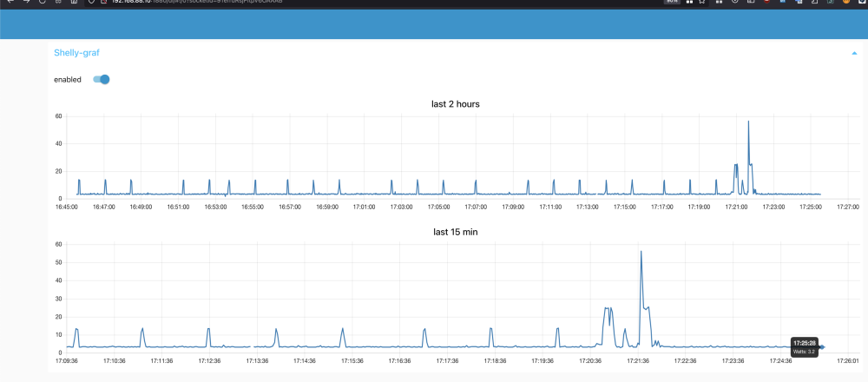Click the 17:18:36 axis label

point(495,361)
